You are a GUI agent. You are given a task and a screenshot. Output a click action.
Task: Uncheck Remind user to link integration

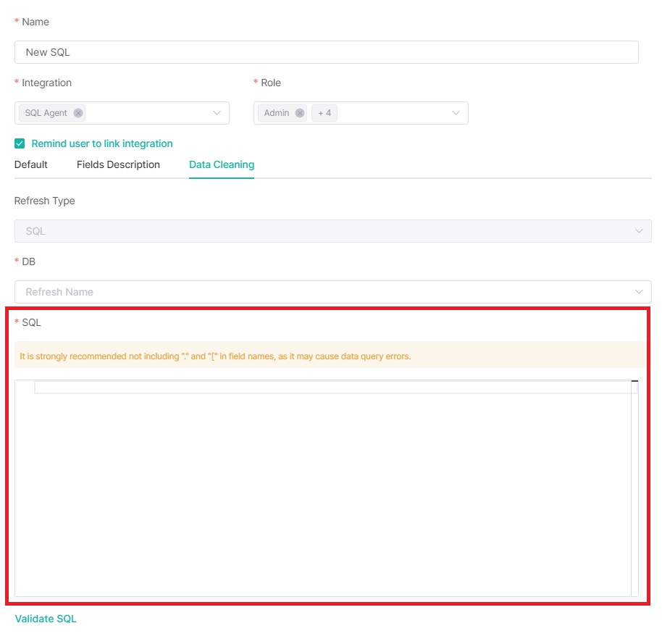coord(20,143)
